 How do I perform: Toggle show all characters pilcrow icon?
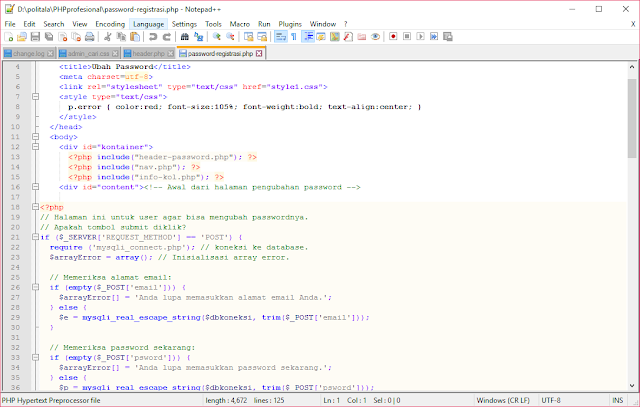click(x=294, y=37)
